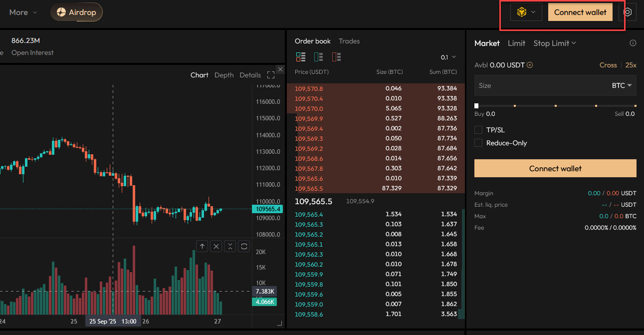Expand the Stop Limit order type dropdown
Screen dimensions: 644x335
(x=554, y=43)
